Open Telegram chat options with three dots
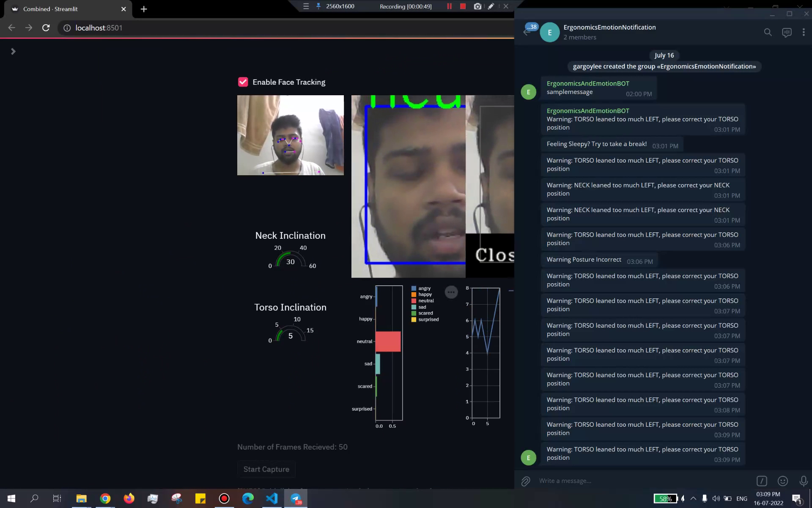The width and height of the screenshot is (812, 508). (803, 32)
